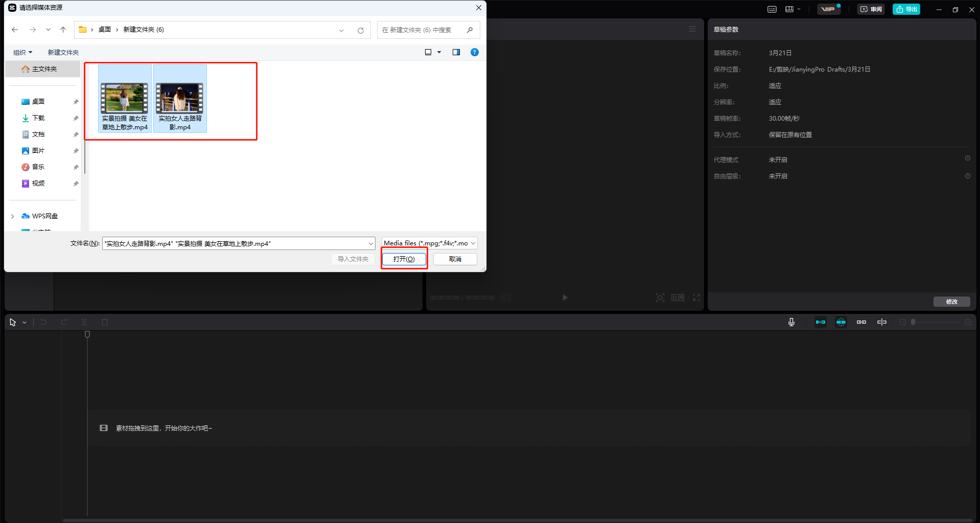The image size is (980, 523).
Task: Expand the WPS网盘 tree node
Action: coord(13,216)
